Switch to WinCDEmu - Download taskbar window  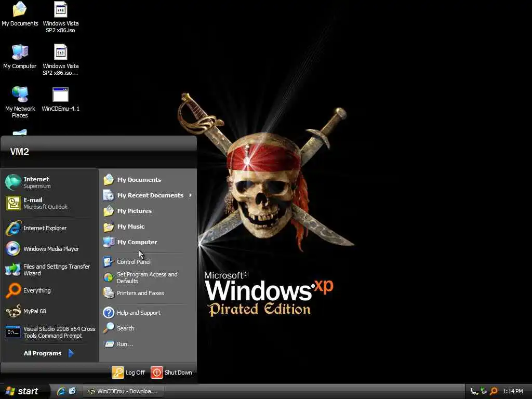(x=124, y=392)
